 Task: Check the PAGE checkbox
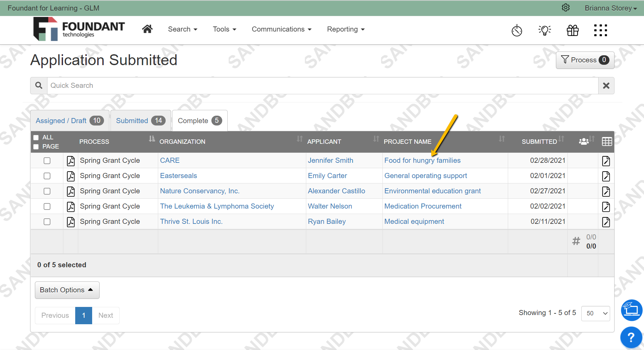(36, 146)
